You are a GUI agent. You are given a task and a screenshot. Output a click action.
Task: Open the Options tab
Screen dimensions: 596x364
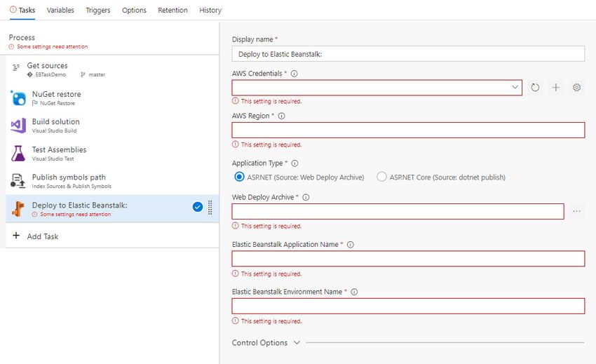tap(134, 11)
